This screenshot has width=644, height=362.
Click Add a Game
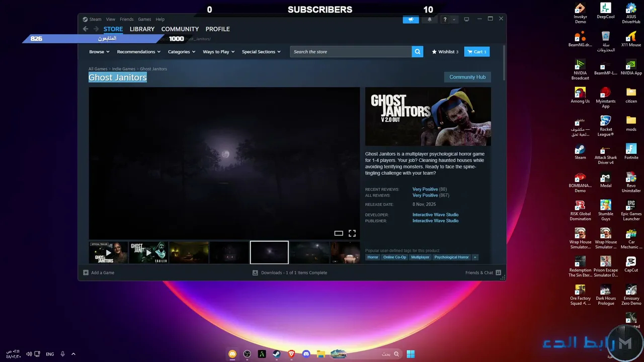point(99,273)
